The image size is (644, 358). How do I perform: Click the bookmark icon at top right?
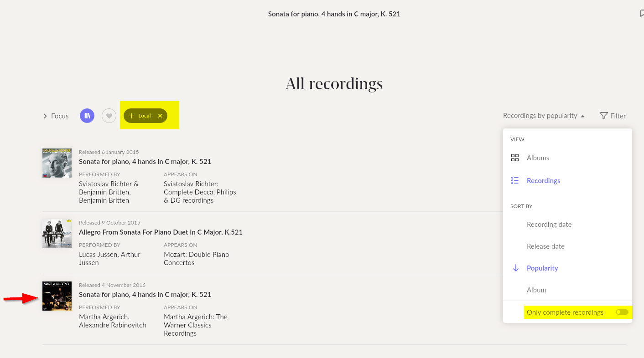pos(641,14)
